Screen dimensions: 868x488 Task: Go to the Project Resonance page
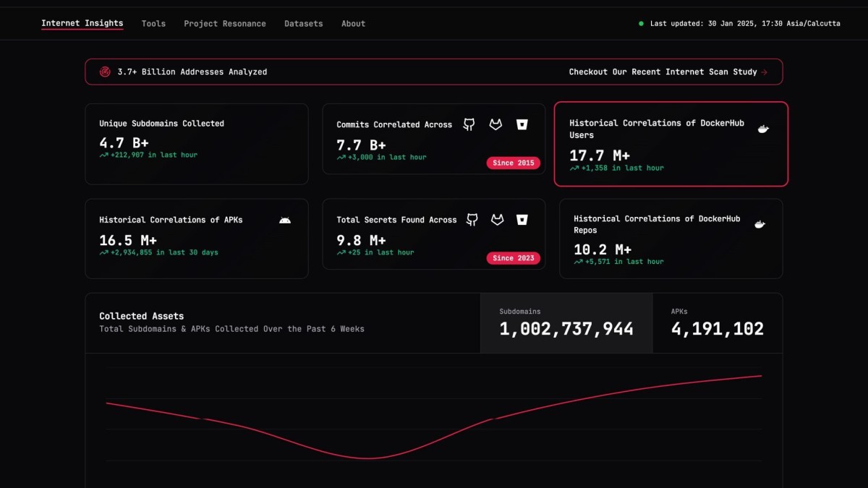tap(225, 24)
